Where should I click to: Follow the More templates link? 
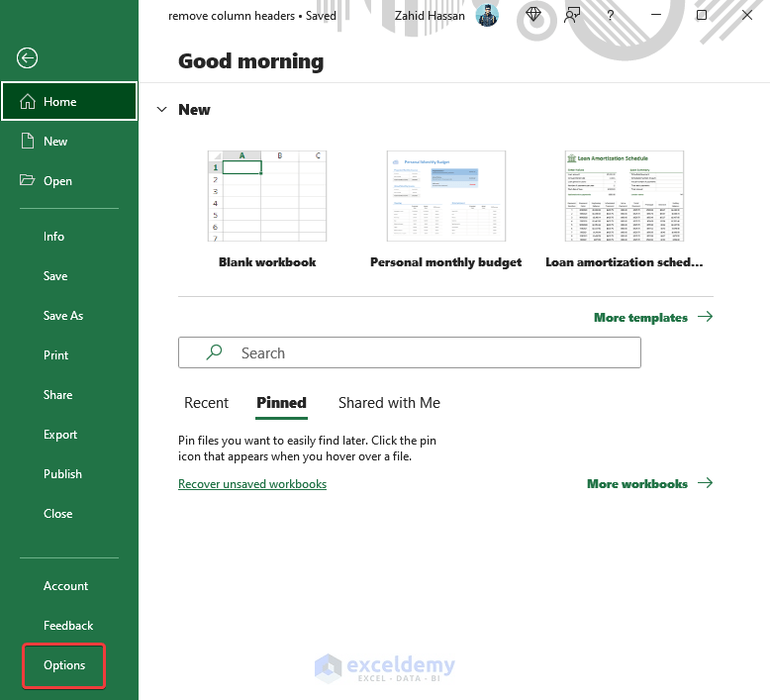(x=653, y=318)
